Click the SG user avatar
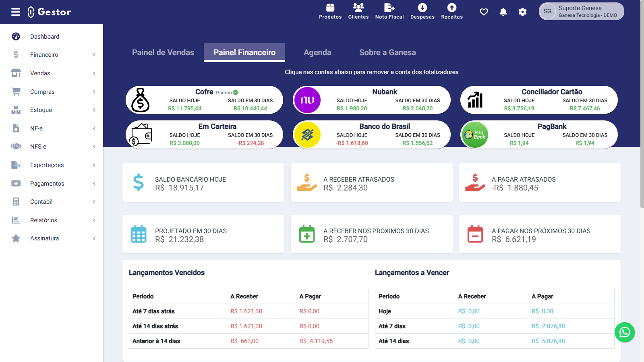644x362 pixels. coord(548,11)
